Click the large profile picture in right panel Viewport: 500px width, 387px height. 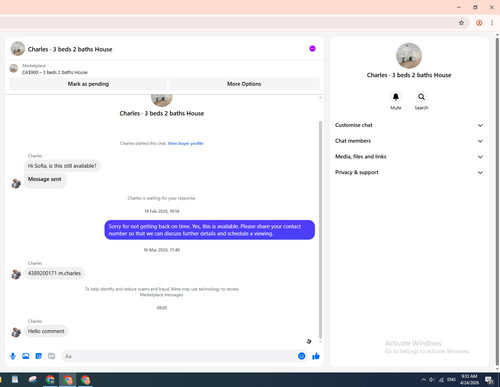click(x=409, y=56)
